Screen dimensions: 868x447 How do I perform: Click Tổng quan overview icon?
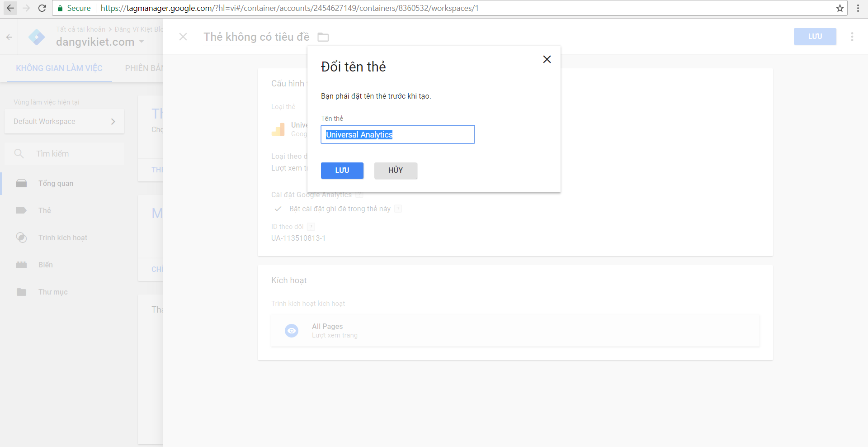(x=21, y=183)
